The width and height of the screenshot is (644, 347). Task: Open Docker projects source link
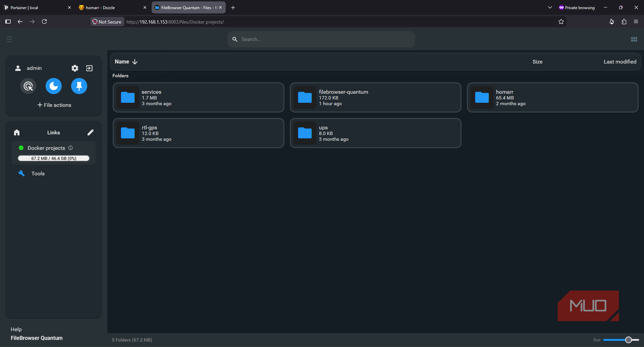click(46, 148)
